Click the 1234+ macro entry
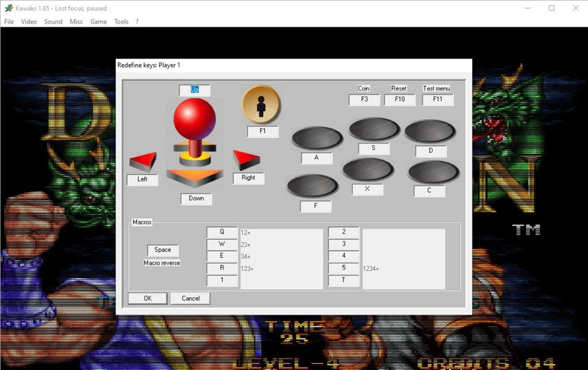 point(371,269)
